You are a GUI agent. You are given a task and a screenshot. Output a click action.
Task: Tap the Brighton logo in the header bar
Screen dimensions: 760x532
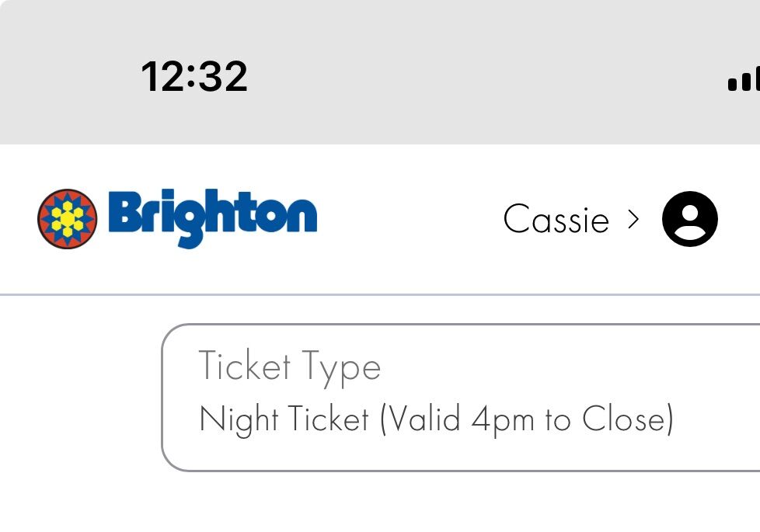179,220
